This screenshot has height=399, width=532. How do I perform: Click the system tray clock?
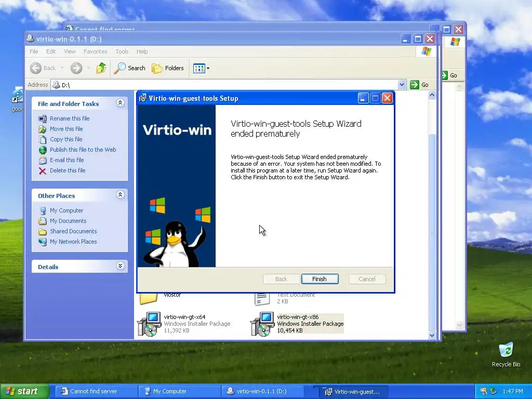[x=513, y=391]
